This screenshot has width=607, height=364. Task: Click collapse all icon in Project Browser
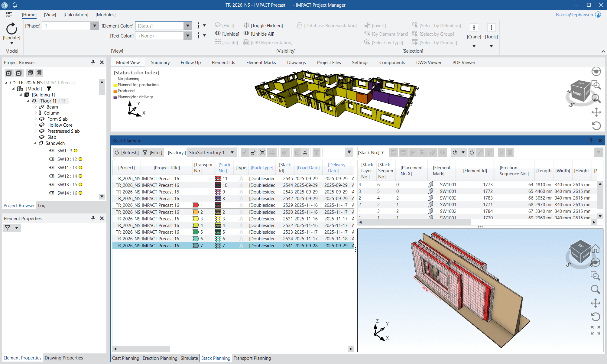pyautogui.click(x=19, y=73)
